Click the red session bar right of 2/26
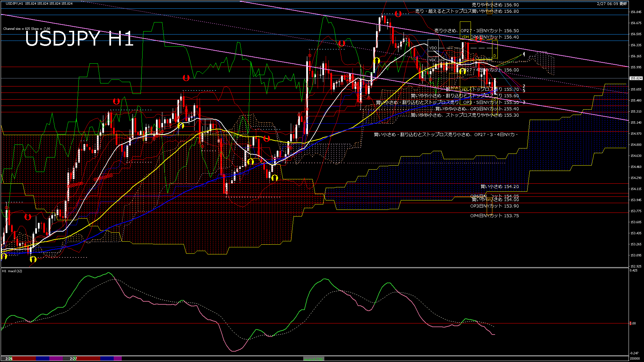644x362 pixels. tap(24, 359)
